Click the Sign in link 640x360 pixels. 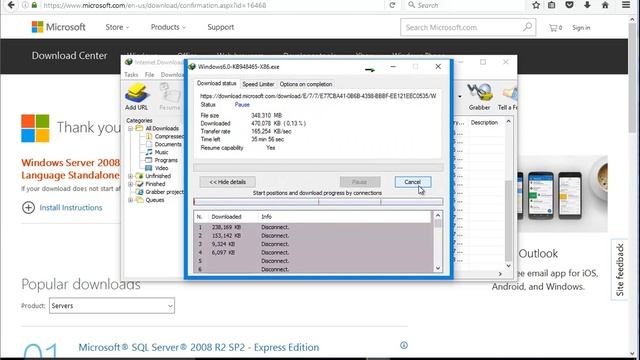click(581, 28)
